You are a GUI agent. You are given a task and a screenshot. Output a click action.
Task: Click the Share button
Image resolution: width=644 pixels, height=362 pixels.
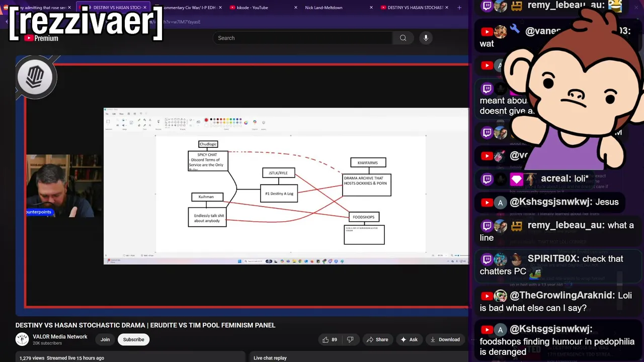click(377, 339)
